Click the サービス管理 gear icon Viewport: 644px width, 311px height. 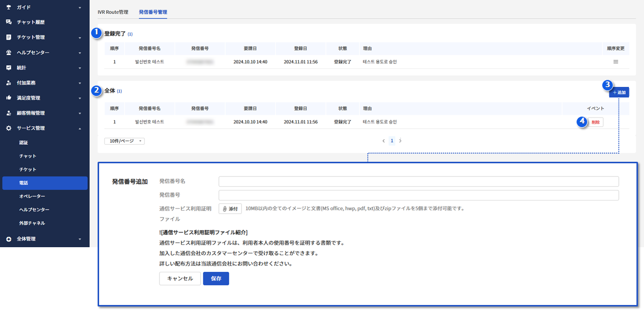coord(9,128)
